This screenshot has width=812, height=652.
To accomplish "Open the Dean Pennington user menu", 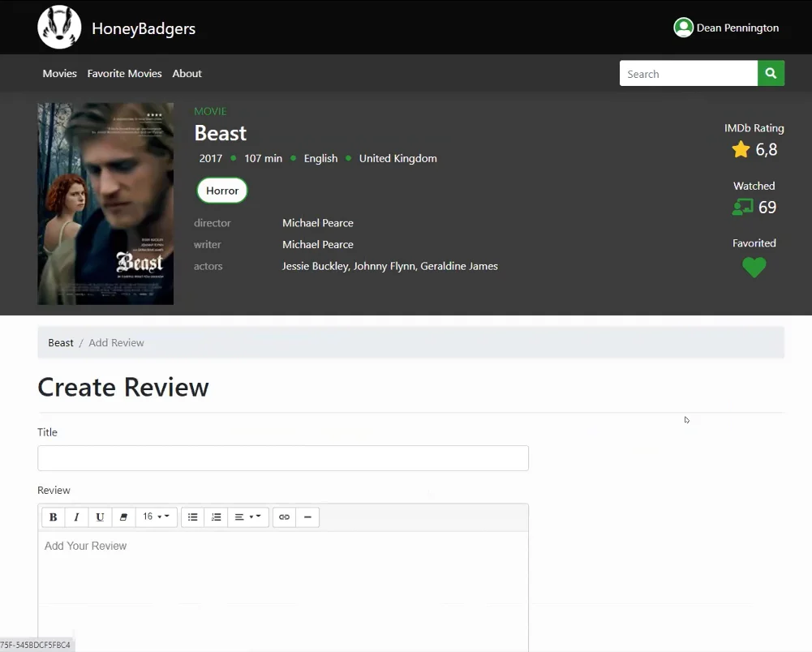I will pyautogui.click(x=726, y=28).
